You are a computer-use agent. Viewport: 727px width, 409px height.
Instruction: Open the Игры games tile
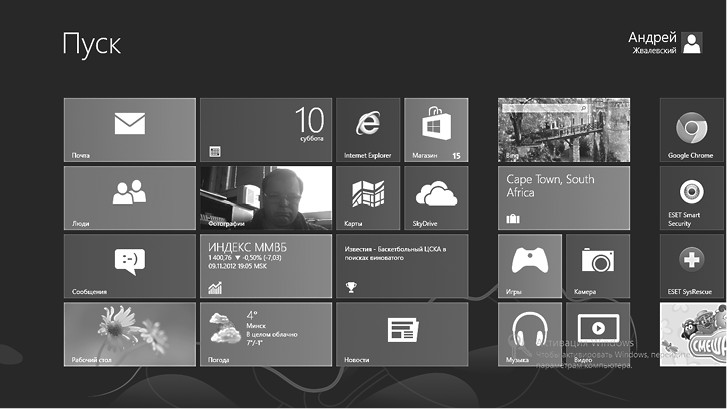tap(530, 266)
